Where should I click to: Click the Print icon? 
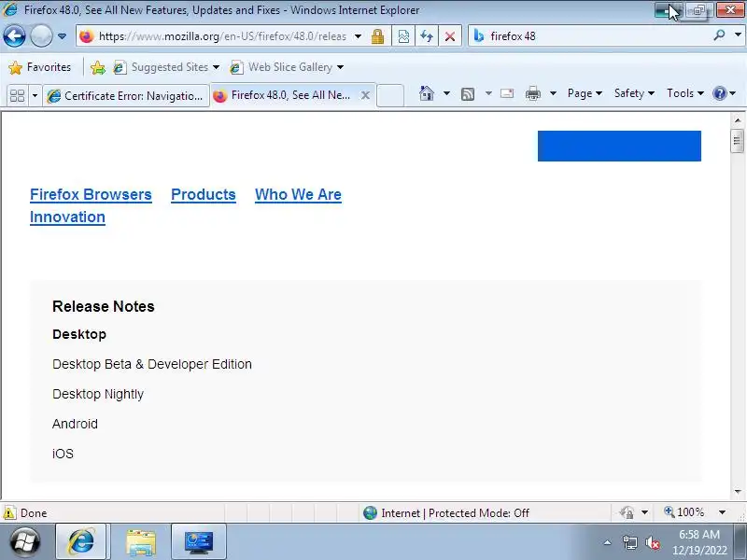(533, 93)
